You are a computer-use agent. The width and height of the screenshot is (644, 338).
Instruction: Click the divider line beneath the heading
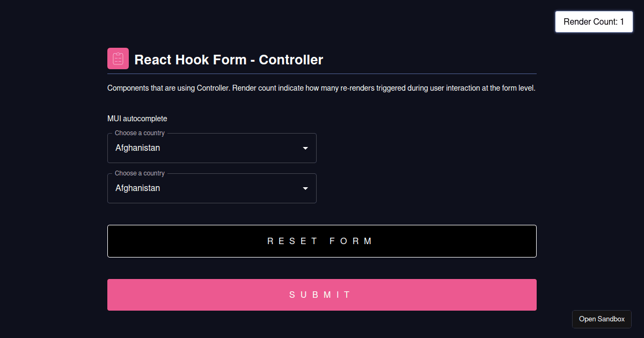(x=322, y=74)
